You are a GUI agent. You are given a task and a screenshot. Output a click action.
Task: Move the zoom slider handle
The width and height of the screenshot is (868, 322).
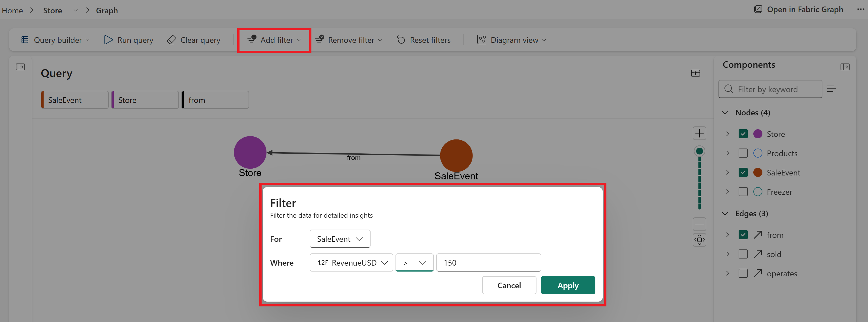[x=699, y=151]
